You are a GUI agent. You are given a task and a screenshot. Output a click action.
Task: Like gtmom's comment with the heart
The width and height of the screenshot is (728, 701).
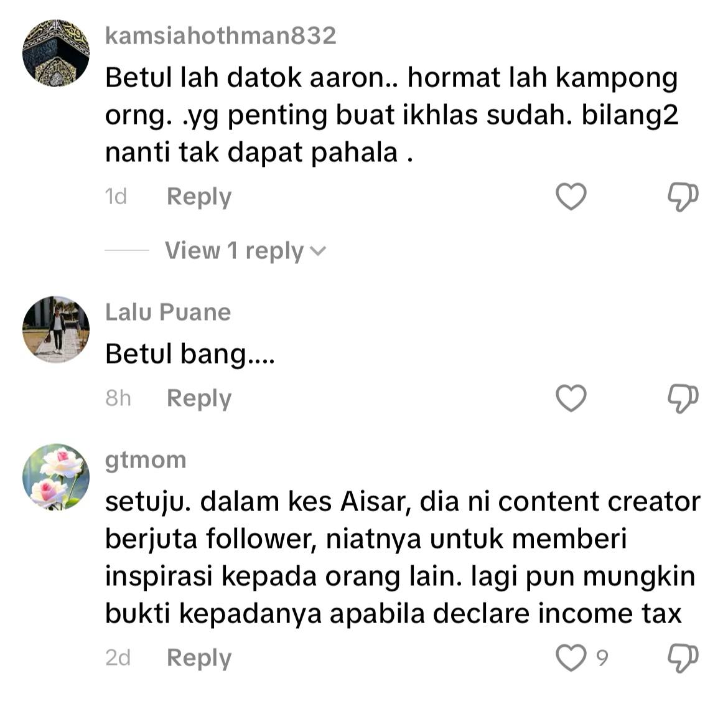571,658
